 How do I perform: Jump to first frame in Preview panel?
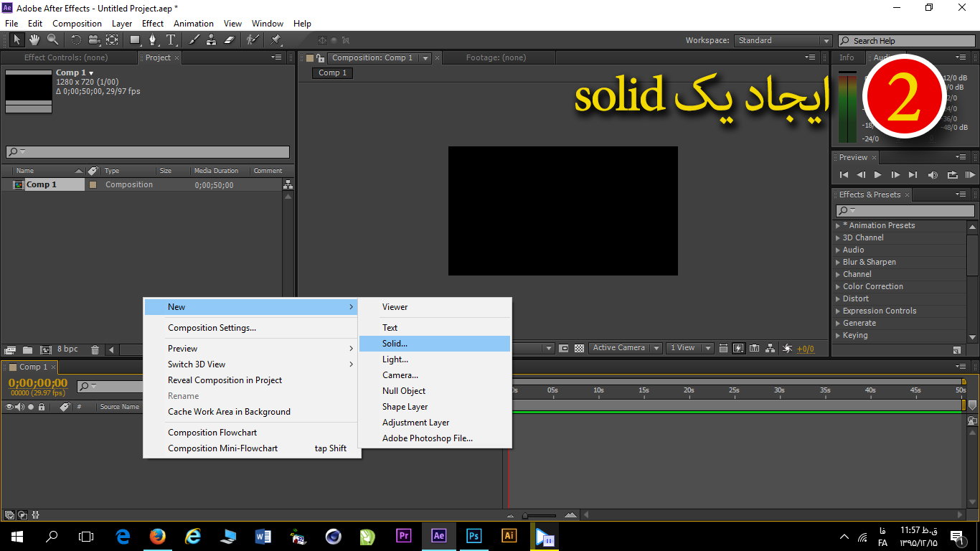[x=844, y=174]
